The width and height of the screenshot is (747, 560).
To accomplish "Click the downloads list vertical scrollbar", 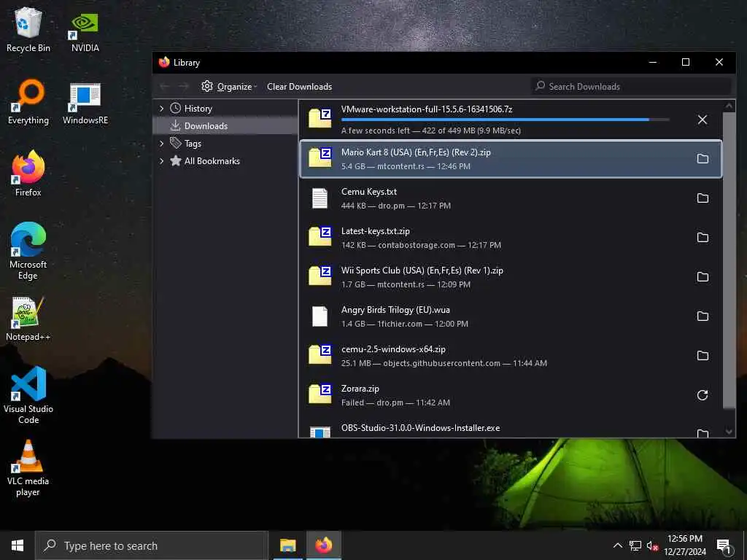I will [729, 260].
